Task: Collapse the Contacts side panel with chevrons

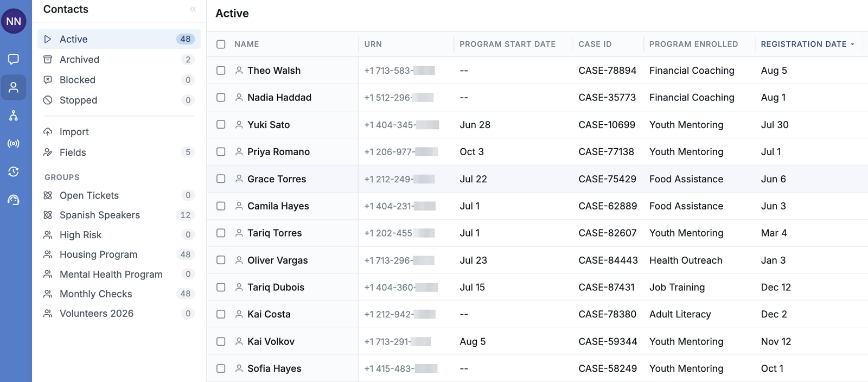Action: pos(193,9)
